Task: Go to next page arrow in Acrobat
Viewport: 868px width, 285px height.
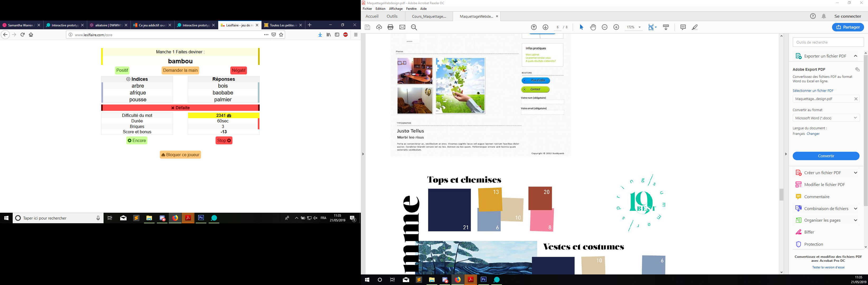Action: (x=545, y=27)
